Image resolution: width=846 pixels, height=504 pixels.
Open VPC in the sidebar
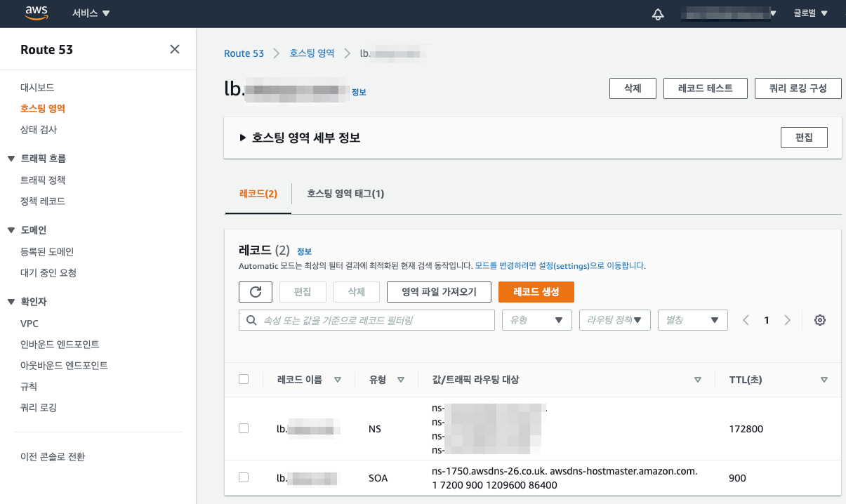(29, 324)
